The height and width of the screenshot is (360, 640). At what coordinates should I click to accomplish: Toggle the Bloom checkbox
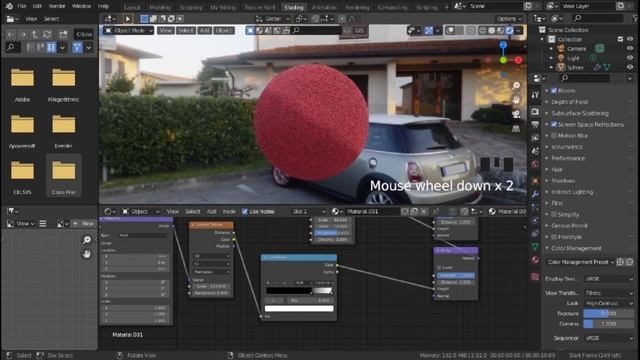554,91
